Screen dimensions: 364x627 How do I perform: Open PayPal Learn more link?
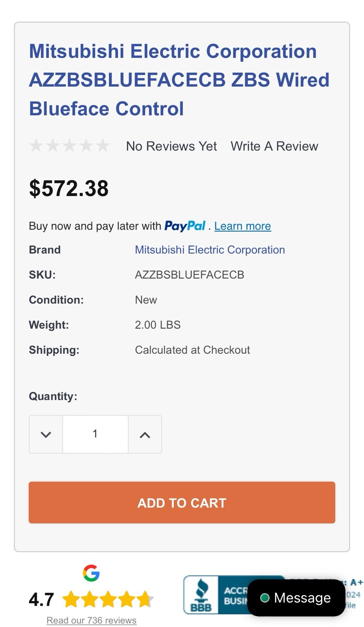[x=243, y=226]
